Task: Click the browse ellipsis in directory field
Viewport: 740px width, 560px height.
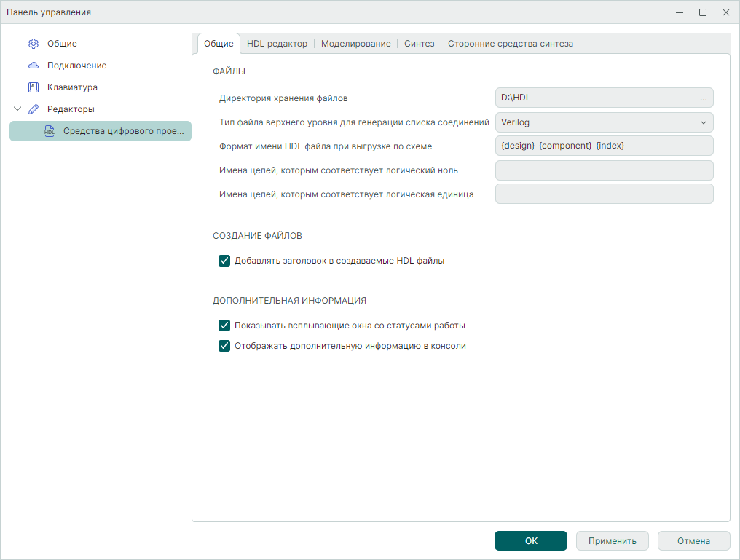Action: [x=703, y=98]
